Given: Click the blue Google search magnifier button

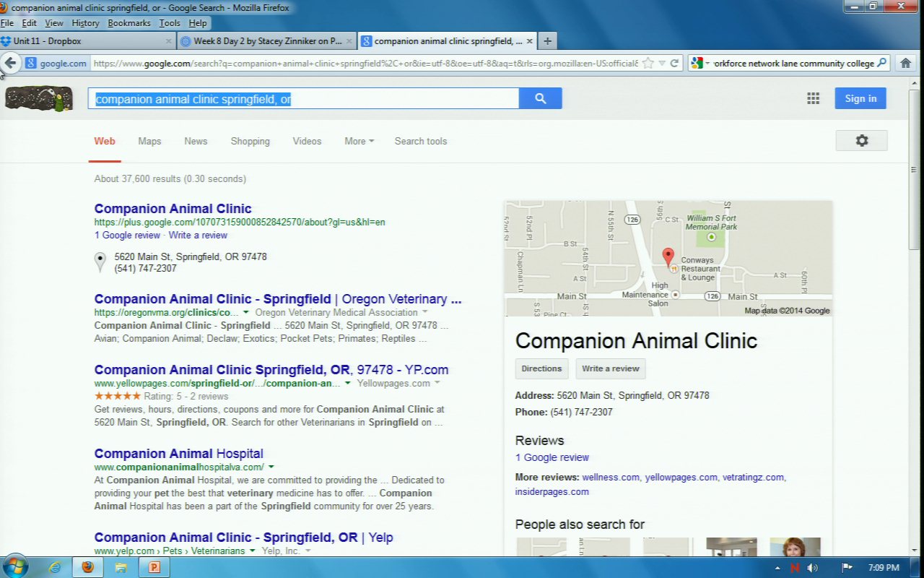Looking at the screenshot, I should pyautogui.click(x=540, y=99).
